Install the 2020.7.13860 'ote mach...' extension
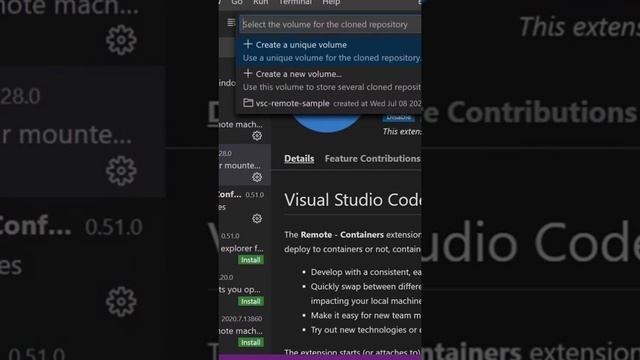 (x=251, y=342)
